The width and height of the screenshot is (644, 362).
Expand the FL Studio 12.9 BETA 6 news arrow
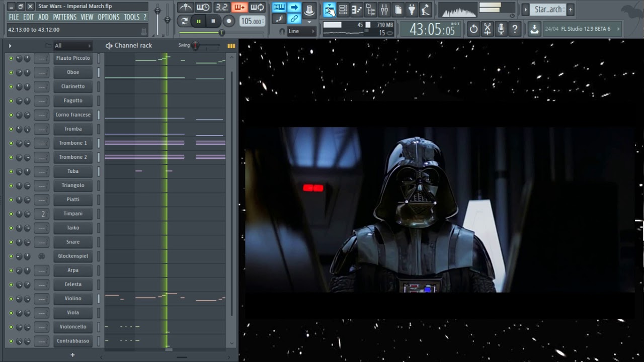coord(618,29)
